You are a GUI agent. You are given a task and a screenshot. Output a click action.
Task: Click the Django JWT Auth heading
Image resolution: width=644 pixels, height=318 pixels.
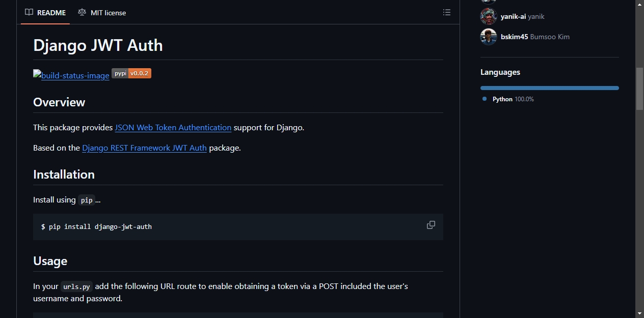pos(98,45)
